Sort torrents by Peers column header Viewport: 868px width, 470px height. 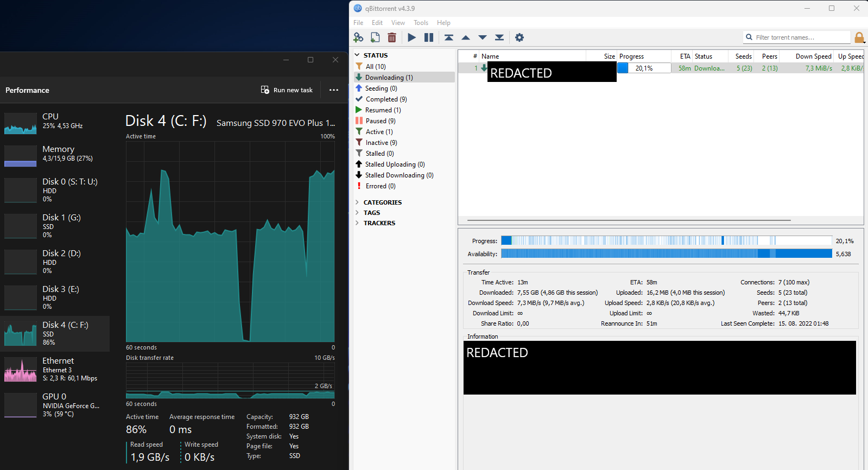click(x=767, y=56)
